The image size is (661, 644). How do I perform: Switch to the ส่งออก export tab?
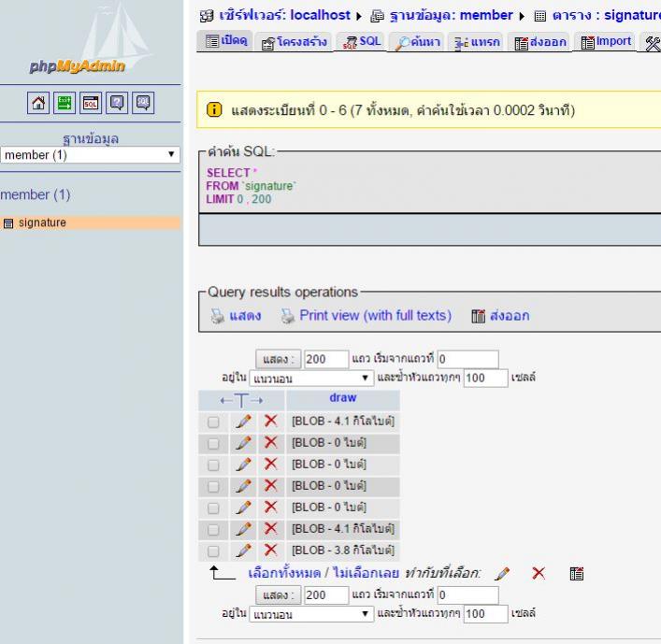[x=539, y=42]
